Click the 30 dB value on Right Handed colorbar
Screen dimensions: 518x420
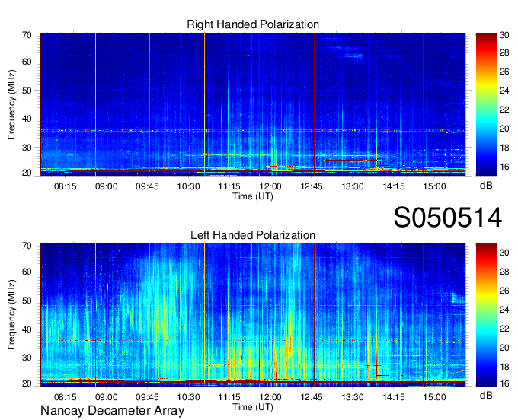504,35
